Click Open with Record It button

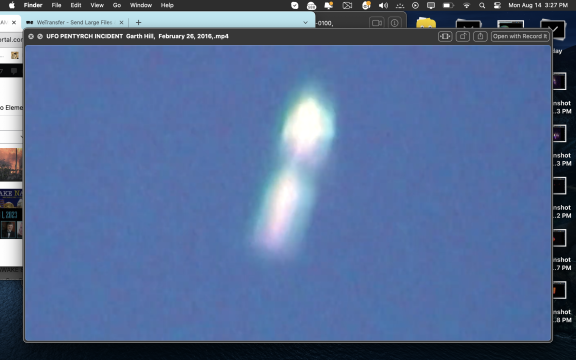click(x=520, y=36)
